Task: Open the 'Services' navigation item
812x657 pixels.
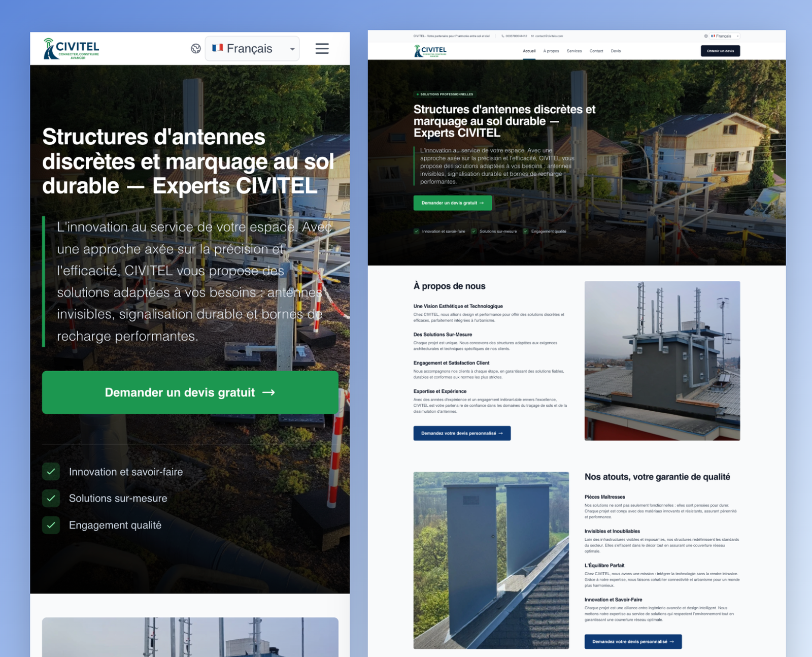Action: (574, 51)
